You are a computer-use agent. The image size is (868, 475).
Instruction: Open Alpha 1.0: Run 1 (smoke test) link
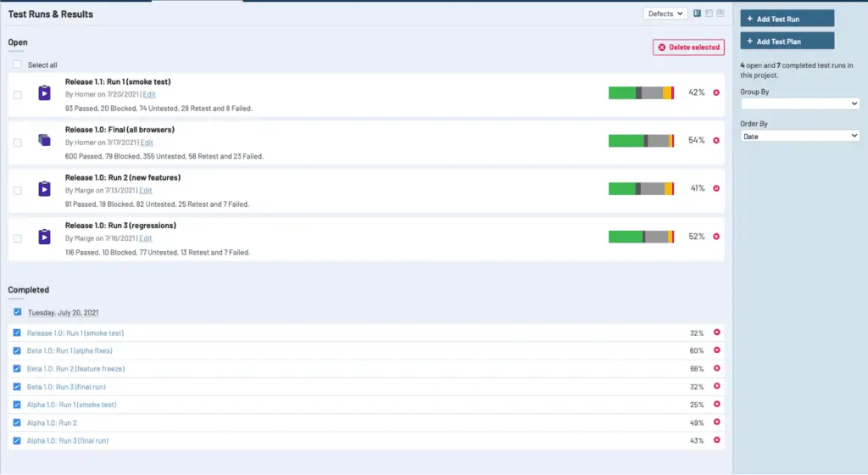72,405
